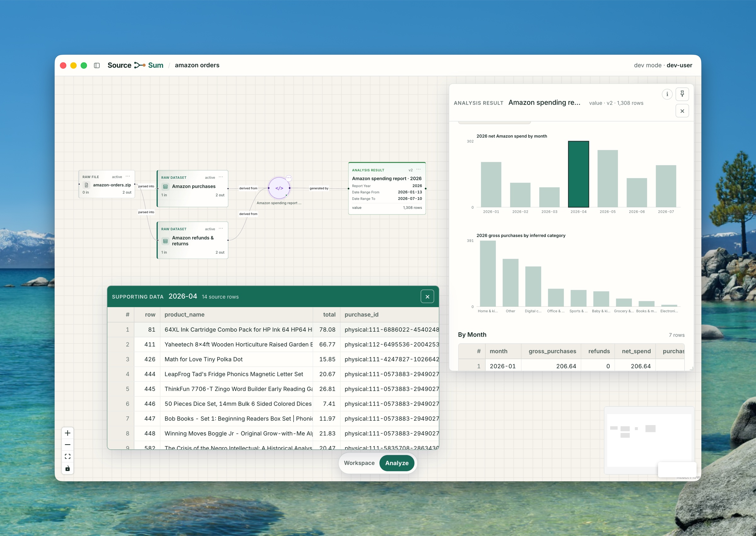Select Yaheetech Wooden Raised Garden row
756x536 pixels.
273,345
